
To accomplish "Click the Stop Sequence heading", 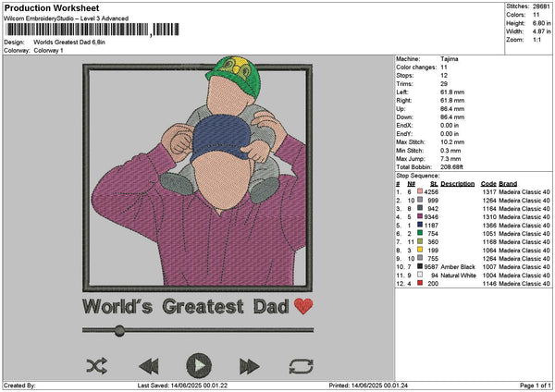I will tap(419, 174).
